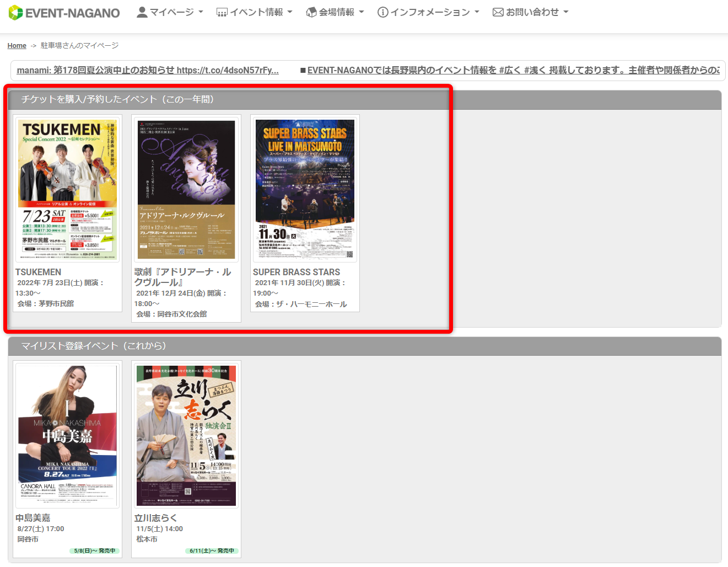Click the envelope icon beside お問い合わせ
The width and height of the screenshot is (728, 567).
coord(498,12)
